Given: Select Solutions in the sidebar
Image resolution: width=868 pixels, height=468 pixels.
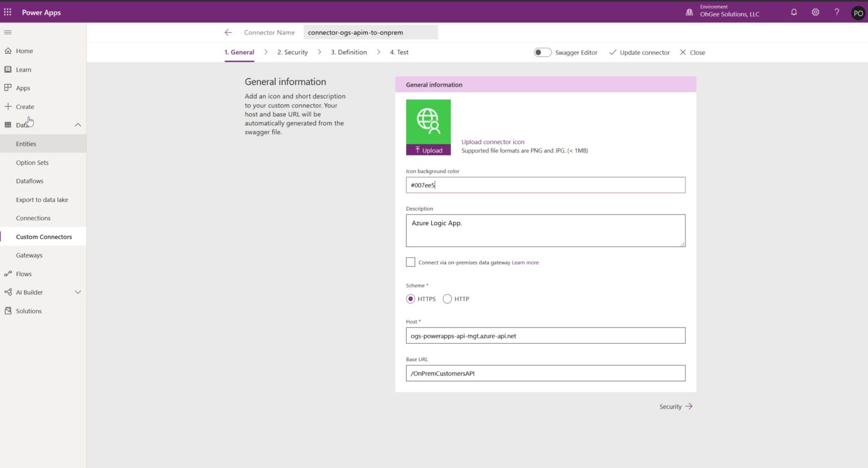Looking at the screenshot, I should tap(28, 310).
